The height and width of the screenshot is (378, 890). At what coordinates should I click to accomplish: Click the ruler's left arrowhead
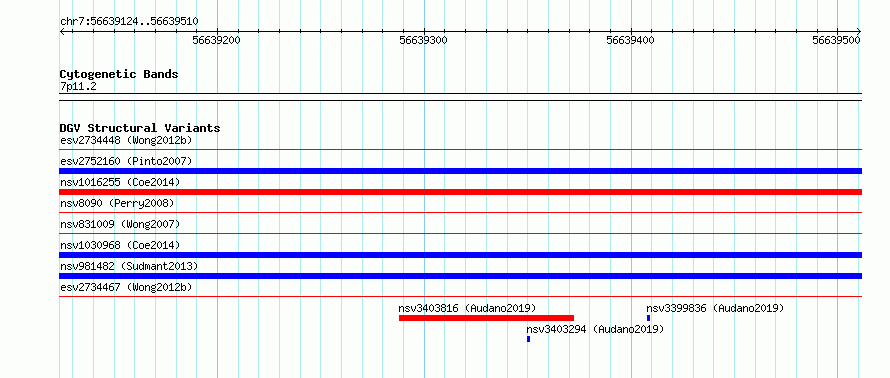point(62,32)
